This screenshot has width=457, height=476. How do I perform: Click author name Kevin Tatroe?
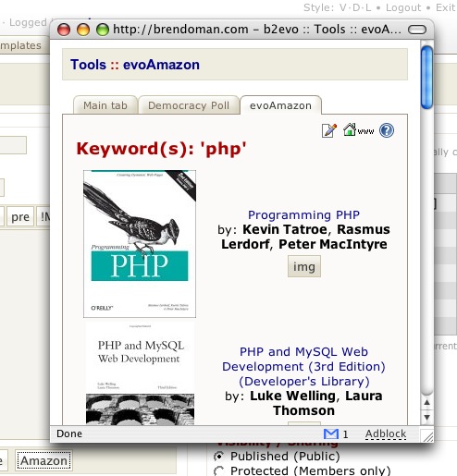(x=285, y=229)
